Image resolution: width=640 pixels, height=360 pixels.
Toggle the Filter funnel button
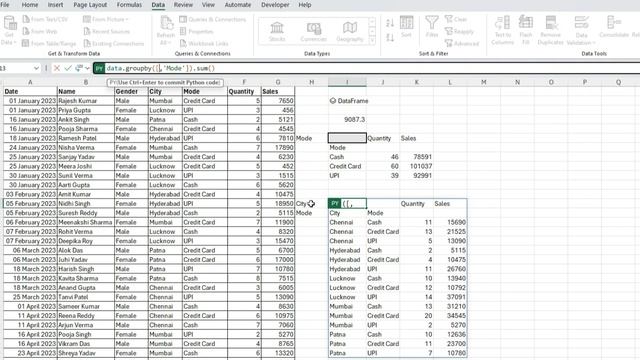point(432,27)
